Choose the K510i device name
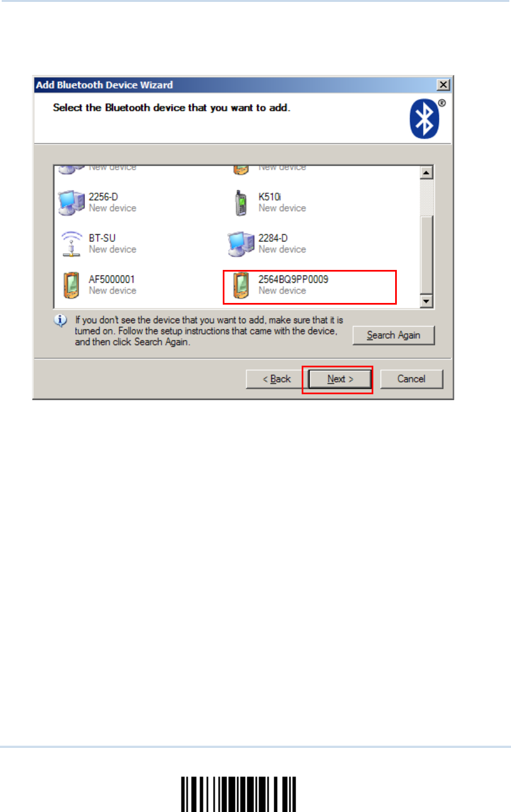511x812 pixels. pos(270,197)
